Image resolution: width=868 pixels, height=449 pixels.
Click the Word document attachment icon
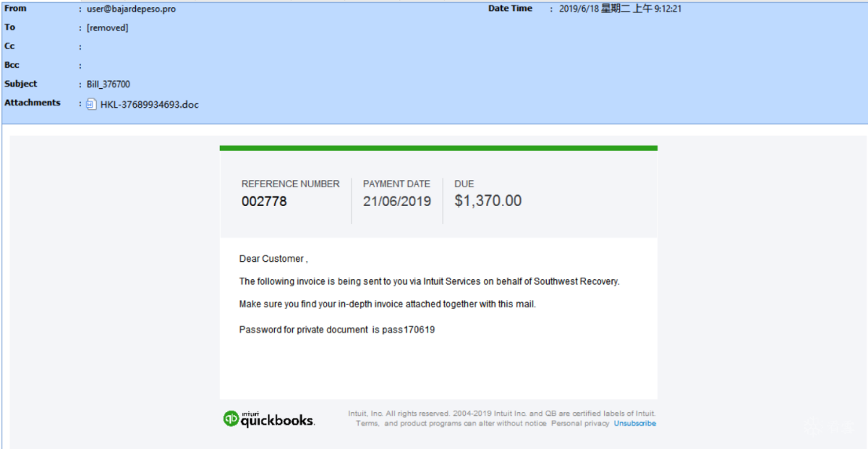tap(90, 104)
